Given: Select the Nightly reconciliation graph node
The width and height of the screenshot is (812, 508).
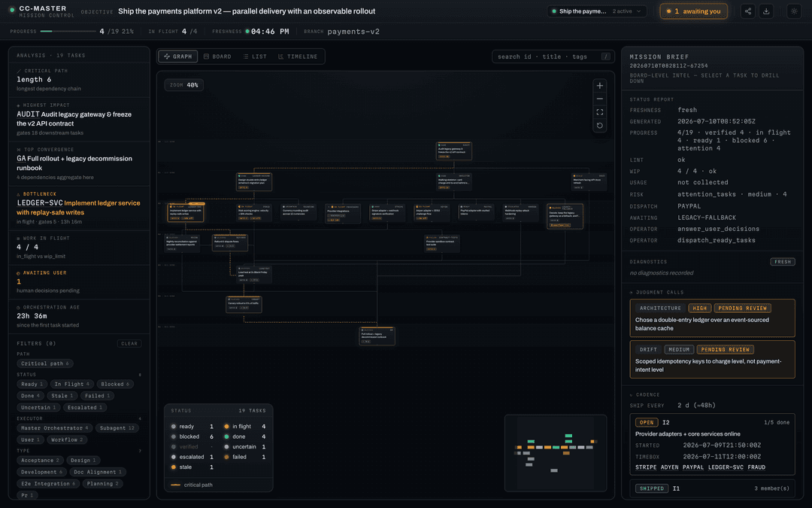Looking at the screenshot, I should [x=182, y=244].
